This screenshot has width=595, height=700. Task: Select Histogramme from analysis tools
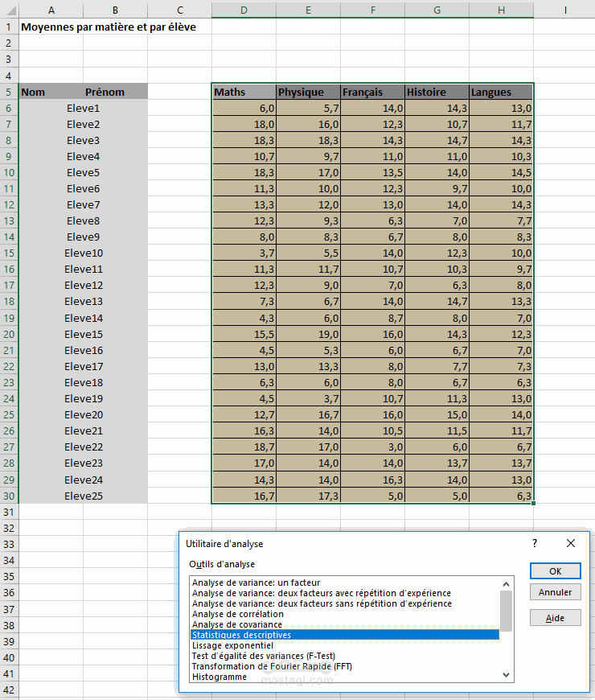pos(219,677)
